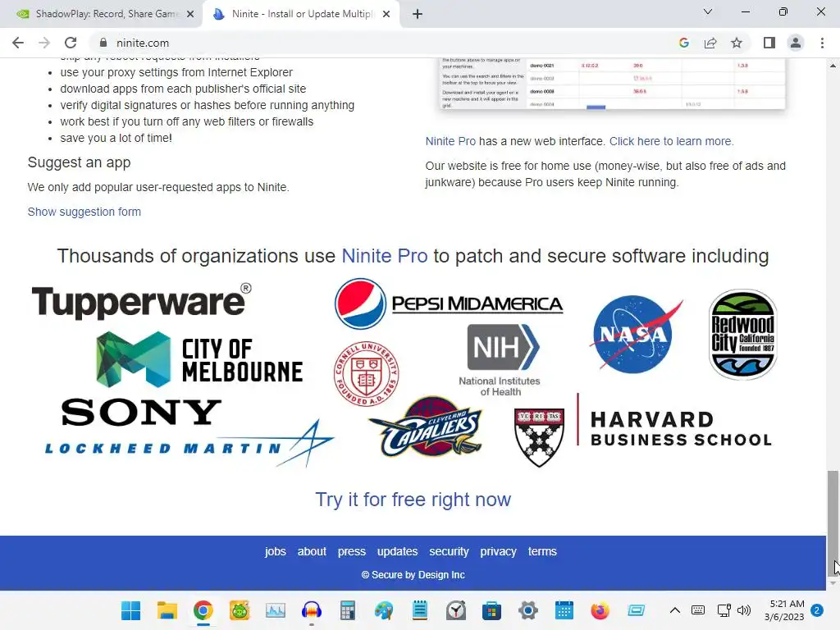Screen dimensions: 840x630
Task: Select the Ninite tab
Action: point(300,14)
